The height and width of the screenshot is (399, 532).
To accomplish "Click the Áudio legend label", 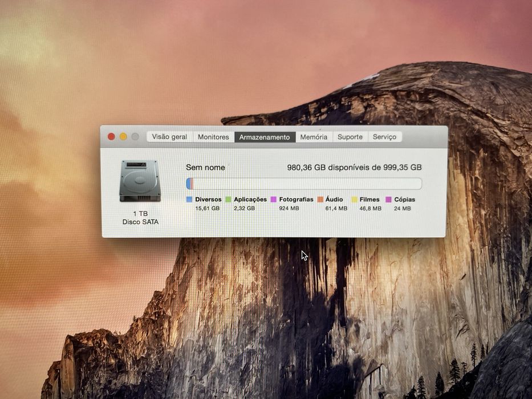I will [x=334, y=199].
